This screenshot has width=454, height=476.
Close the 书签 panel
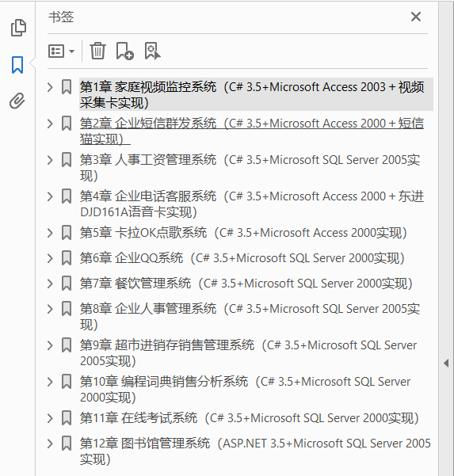[416, 17]
